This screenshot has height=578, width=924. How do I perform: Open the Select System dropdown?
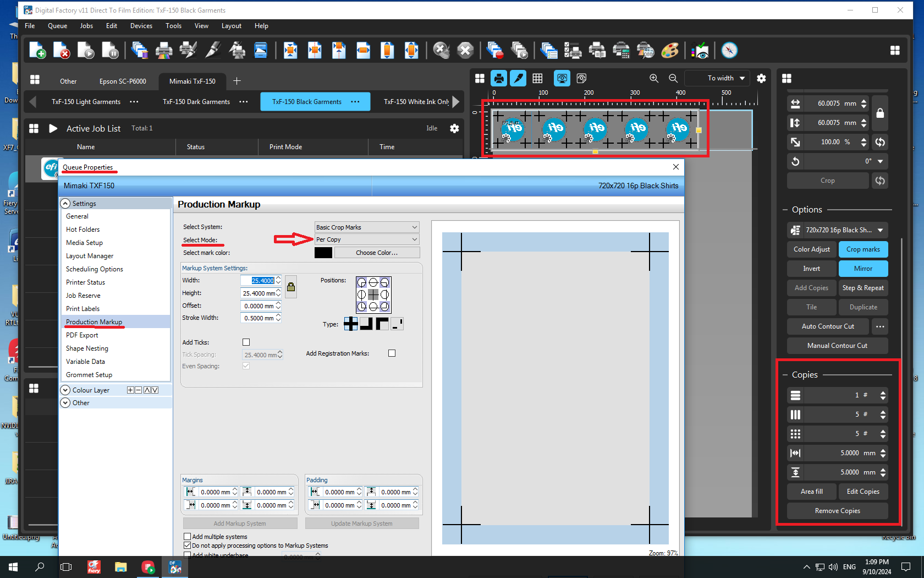[367, 227]
